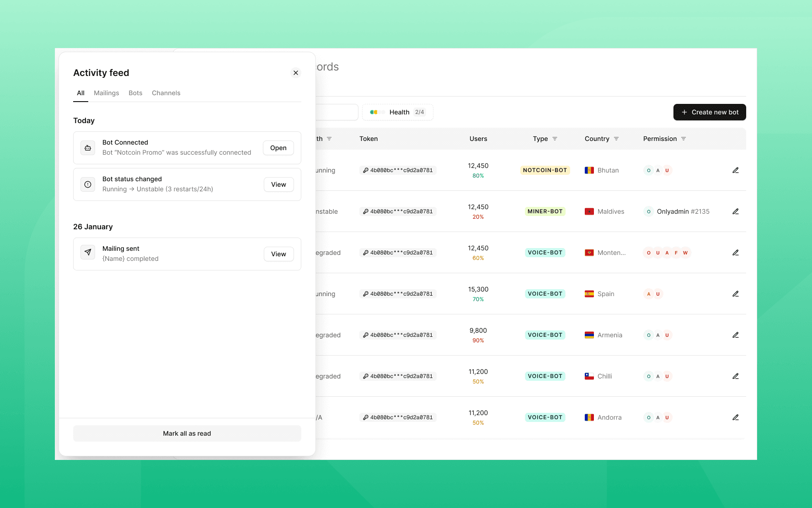The height and width of the screenshot is (508, 812).
Task: Switch to the Bots tab
Action: (x=135, y=93)
